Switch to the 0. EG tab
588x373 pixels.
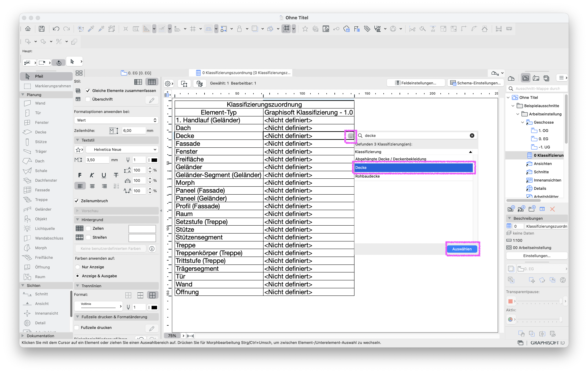(136, 73)
